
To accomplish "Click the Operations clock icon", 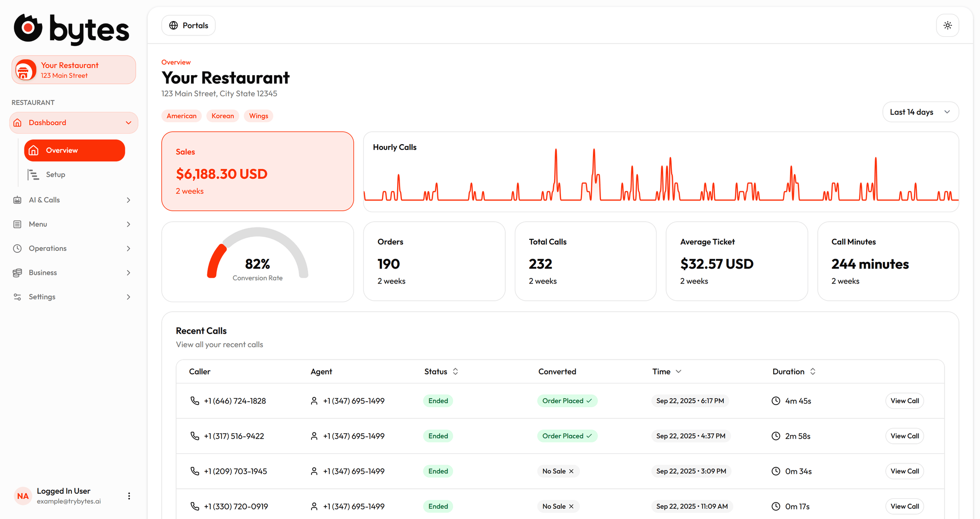I will point(17,248).
